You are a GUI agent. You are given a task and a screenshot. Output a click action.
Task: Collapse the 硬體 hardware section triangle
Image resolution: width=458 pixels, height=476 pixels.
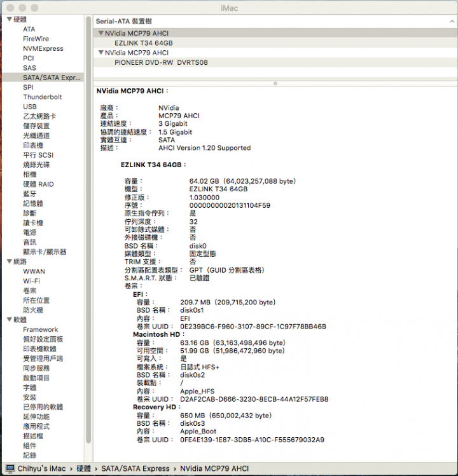click(x=10, y=20)
